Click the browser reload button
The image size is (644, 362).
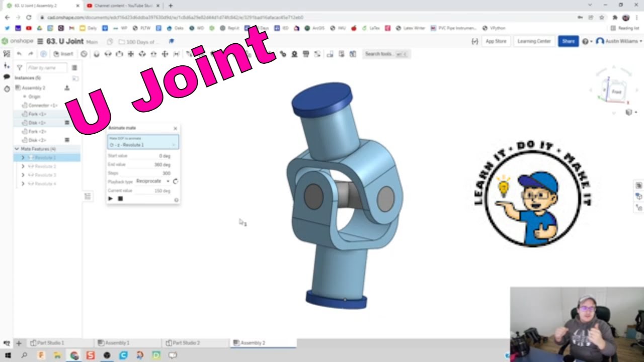tap(29, 17)
